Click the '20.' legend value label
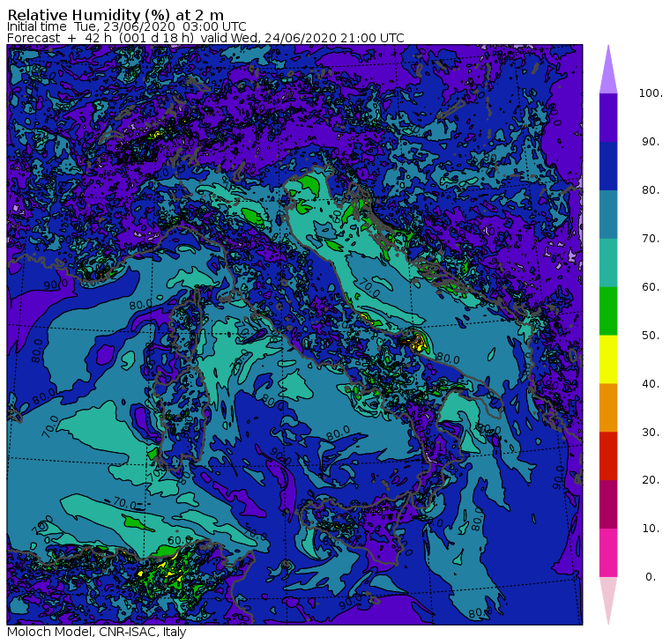The image size is (670, 644). tap(651, 479)
